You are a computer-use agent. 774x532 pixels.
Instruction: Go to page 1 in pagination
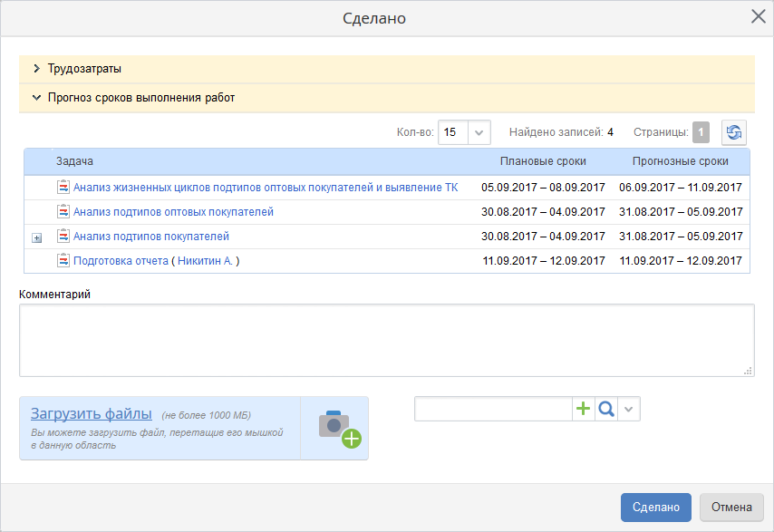(701, 132)
